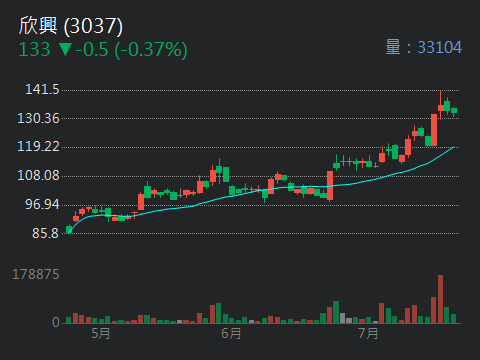
Task: Click the last green candlestick on the chart
Action: click(x=454, y=111)
